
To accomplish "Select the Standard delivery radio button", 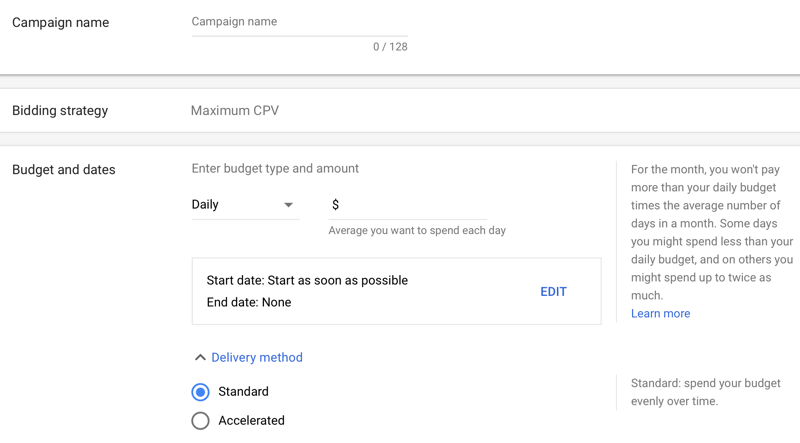I will (201, 392).
